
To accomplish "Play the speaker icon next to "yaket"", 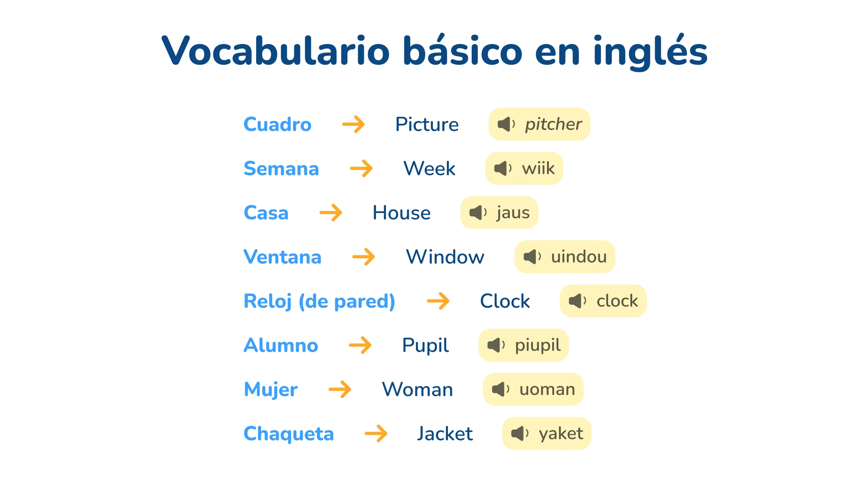I will [520, 433].
